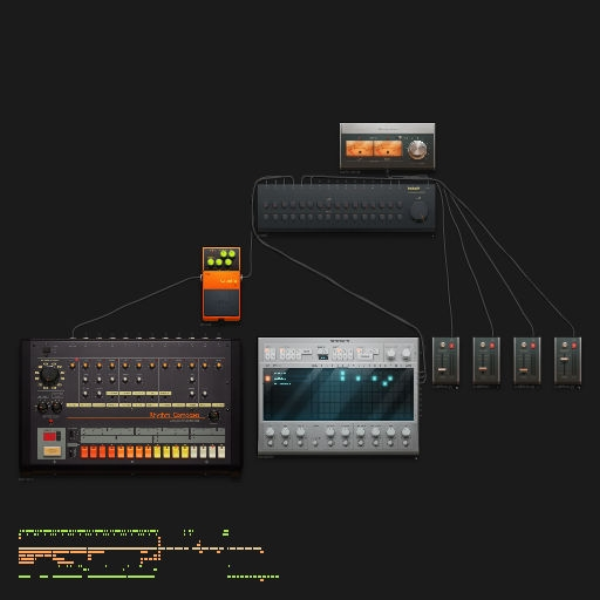Click the fader handle on fourth fader module

coord(564,359)
